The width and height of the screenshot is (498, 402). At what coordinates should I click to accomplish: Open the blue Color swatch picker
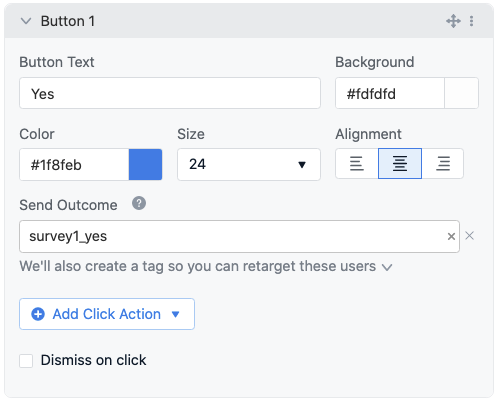click(x=146, y=165)
